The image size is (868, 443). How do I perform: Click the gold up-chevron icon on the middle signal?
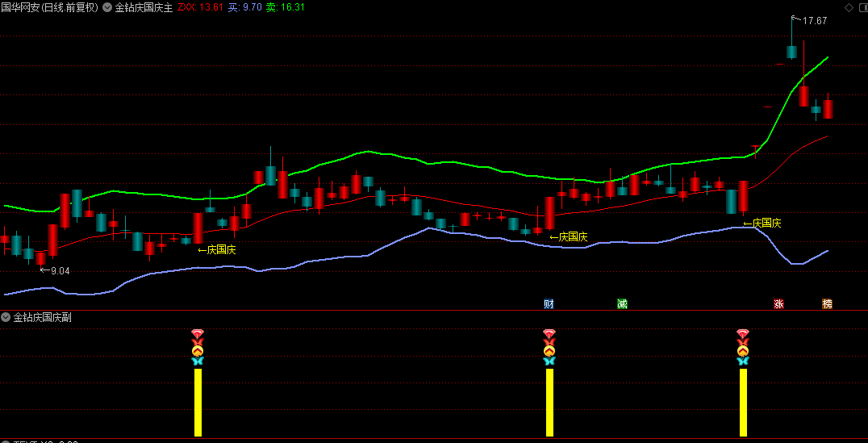pos(549,351)
